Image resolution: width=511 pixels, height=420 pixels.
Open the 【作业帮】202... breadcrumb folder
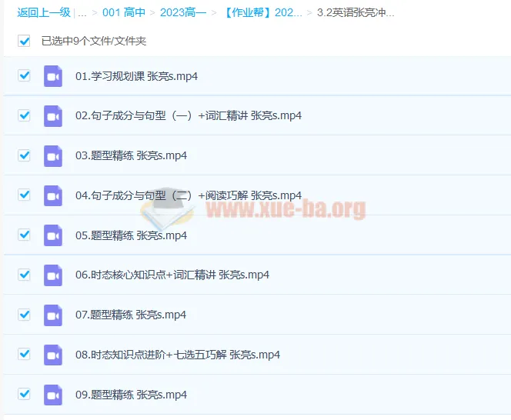click(262, 13)
